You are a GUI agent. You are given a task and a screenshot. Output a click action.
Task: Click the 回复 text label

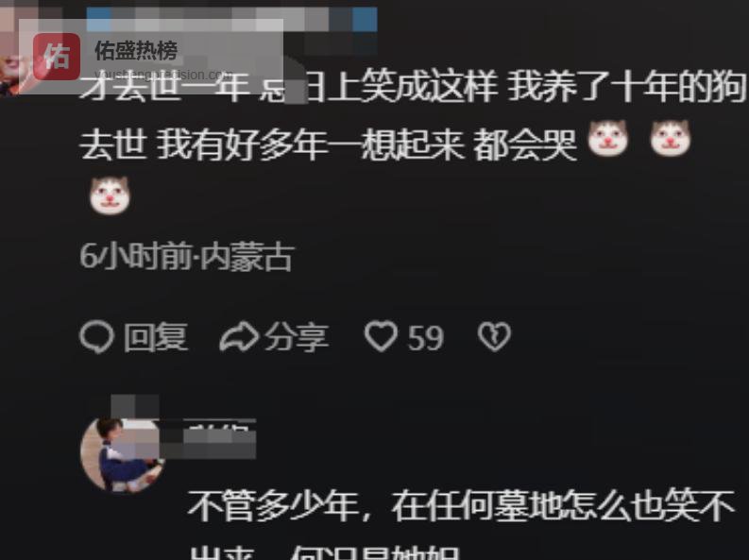click(x=156, y=337)
